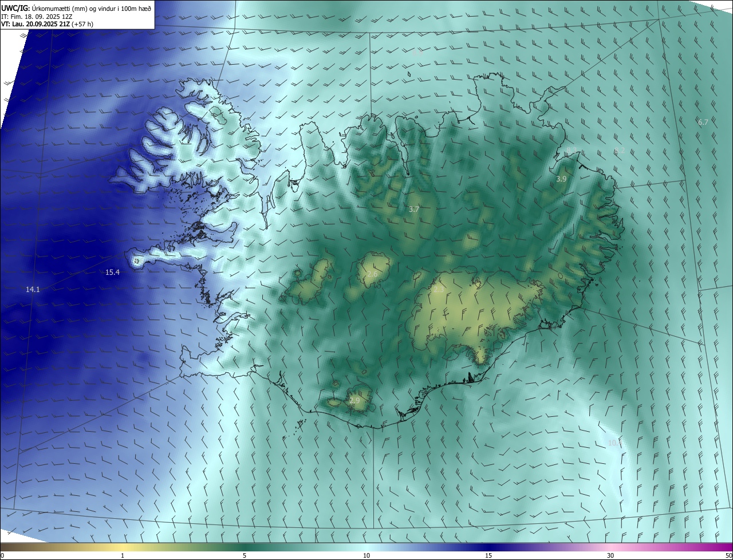Viewport: 733px width, 560px height.
Task: Click the color scale tick label 30
Action: [610, 555]
